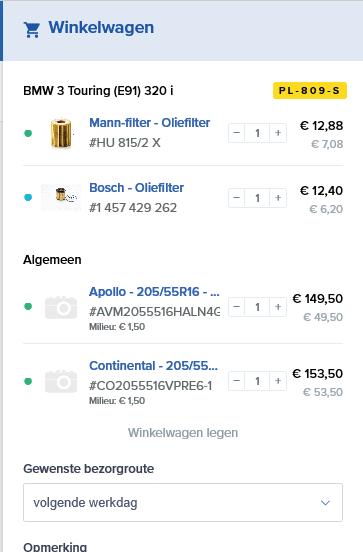Expand the Gewenste bezorgroute dropdown
Screen dimensions: 363x552
tap(183, 502)
